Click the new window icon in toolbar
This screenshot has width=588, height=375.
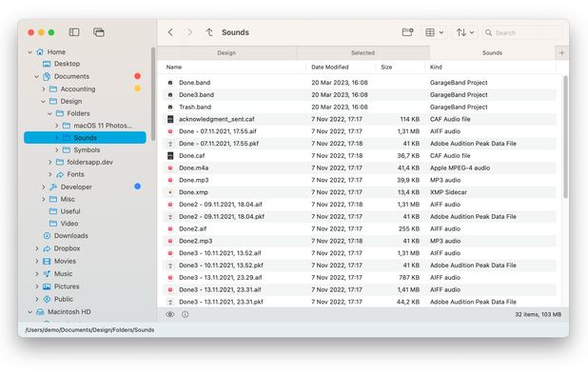click(x=99, y=32)
